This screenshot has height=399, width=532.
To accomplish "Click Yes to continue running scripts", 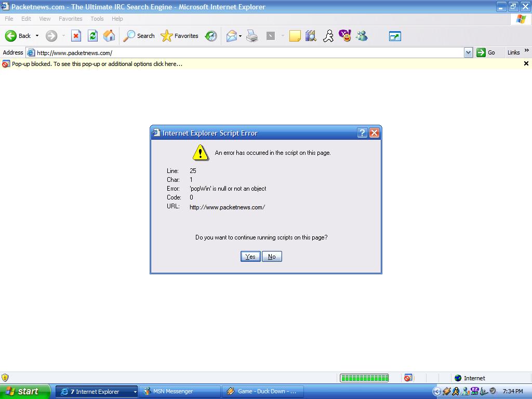I will coord(250,256).
